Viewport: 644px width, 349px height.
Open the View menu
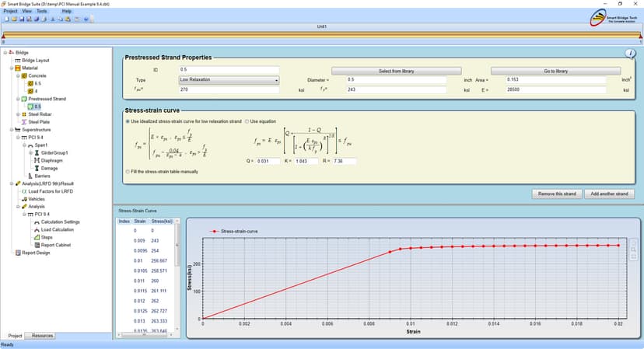26,11
